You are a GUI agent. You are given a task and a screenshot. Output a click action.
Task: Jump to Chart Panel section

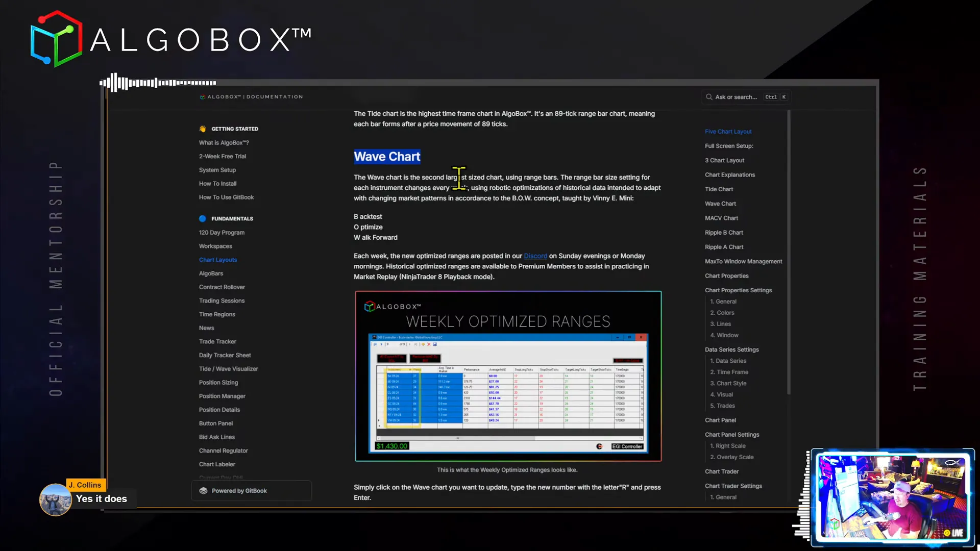pyautogui.click(x=721, y=420)
